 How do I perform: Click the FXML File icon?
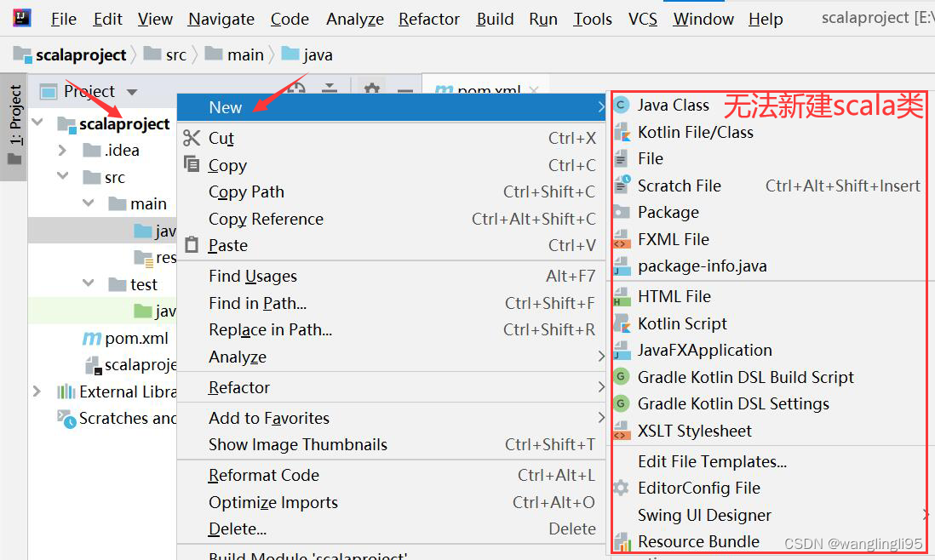click(622, 239)
